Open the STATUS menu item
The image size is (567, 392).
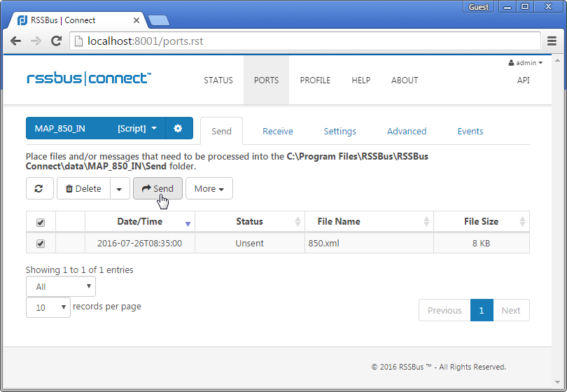coord(218,80)
